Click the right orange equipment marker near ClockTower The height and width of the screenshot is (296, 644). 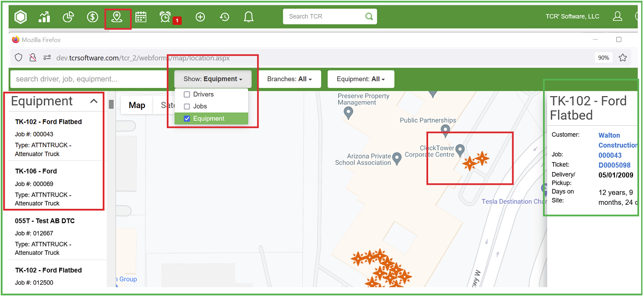point(482,158)
